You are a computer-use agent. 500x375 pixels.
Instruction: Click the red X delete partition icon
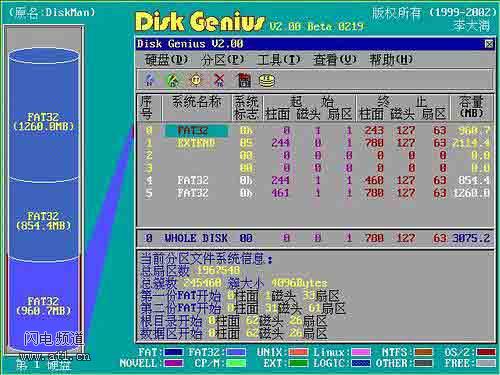click(x=219, y=80)
